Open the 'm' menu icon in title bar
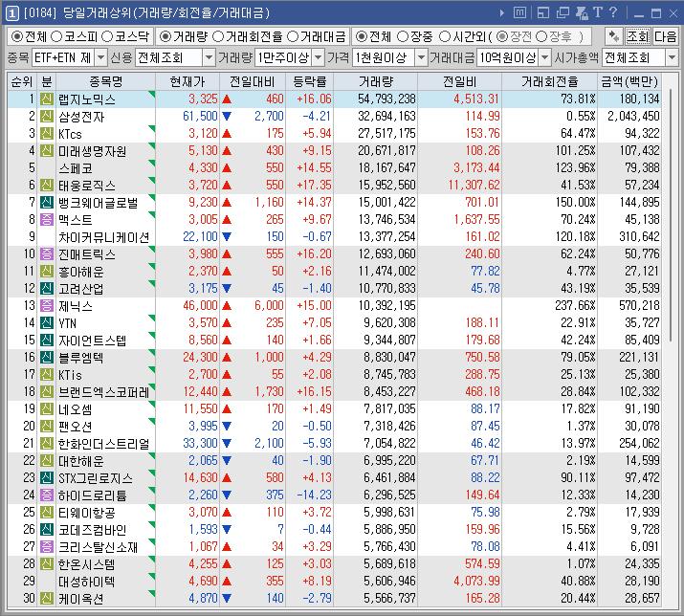684x616 pixels. [519, 13]
